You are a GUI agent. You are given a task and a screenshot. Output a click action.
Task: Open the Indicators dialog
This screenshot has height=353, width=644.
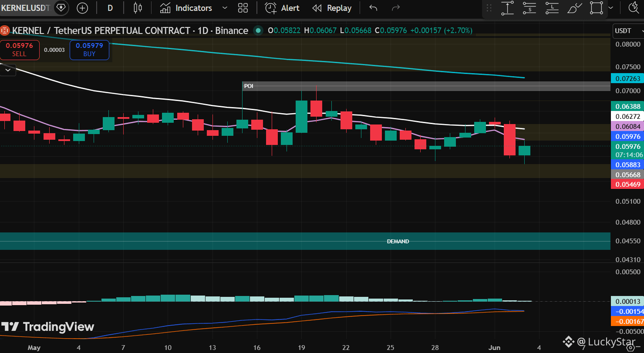click(186, 8)
